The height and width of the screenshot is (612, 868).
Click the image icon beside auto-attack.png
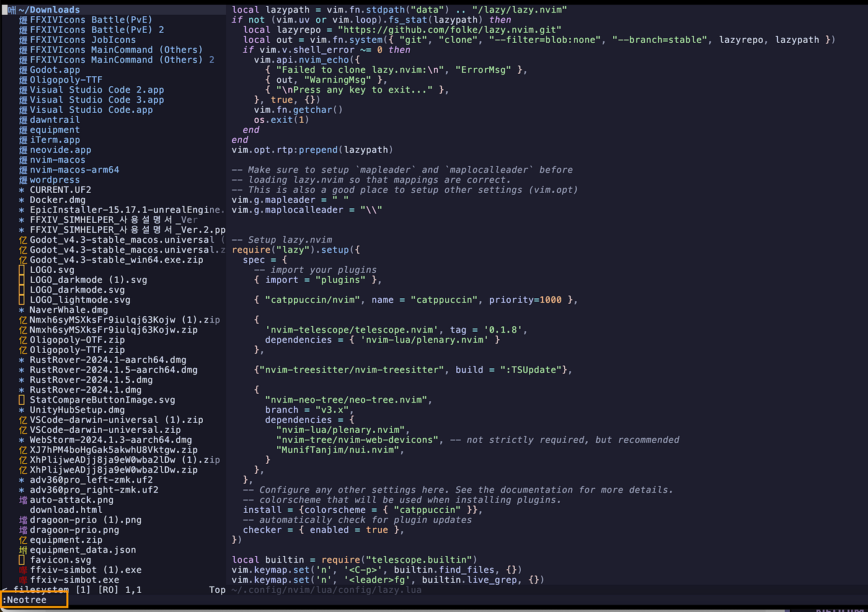tap(23, 500)
